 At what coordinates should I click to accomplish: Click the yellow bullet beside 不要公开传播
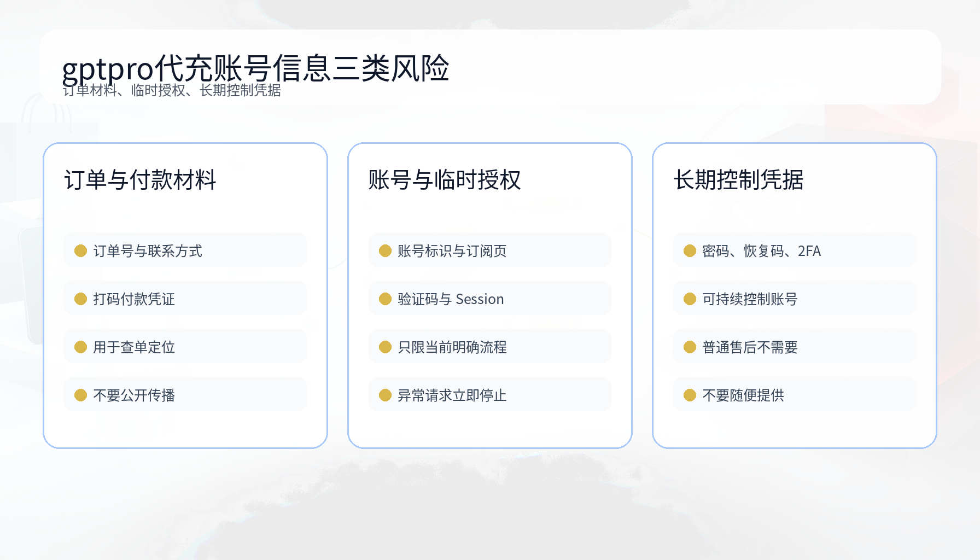coord(81,395)
